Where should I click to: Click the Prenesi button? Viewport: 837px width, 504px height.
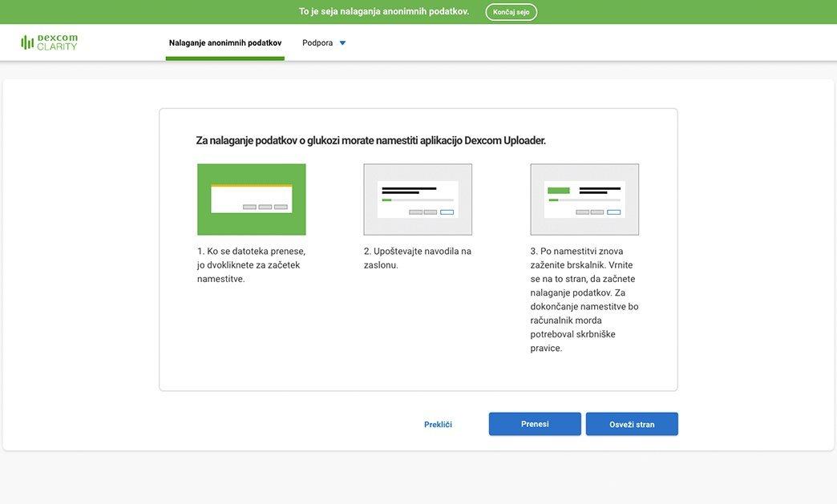(535, 424)
